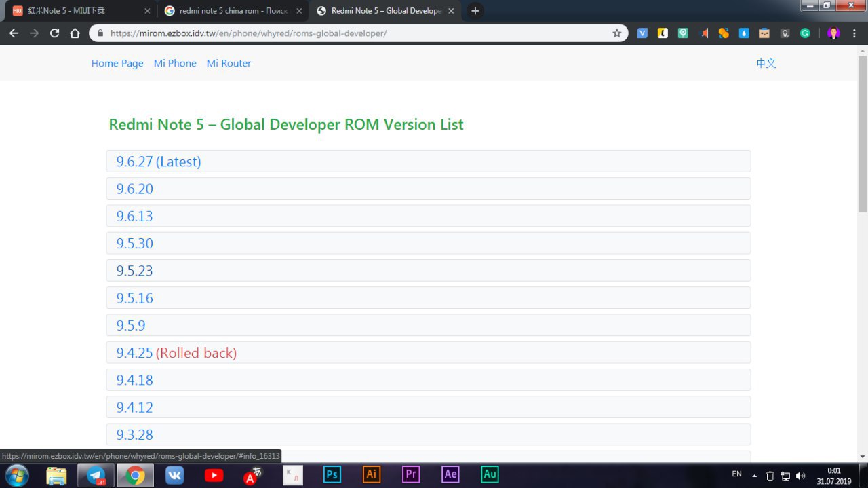
Task: Expand the 9.5.9 version row
Action: pos(429,325)
